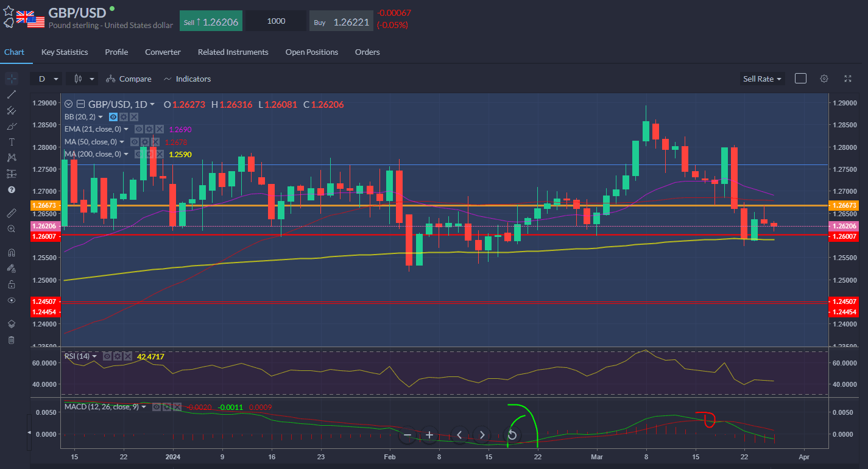Set a price alert with the bell icon
This screenshot has width=868, height=469.
click(x=9, y=23)
